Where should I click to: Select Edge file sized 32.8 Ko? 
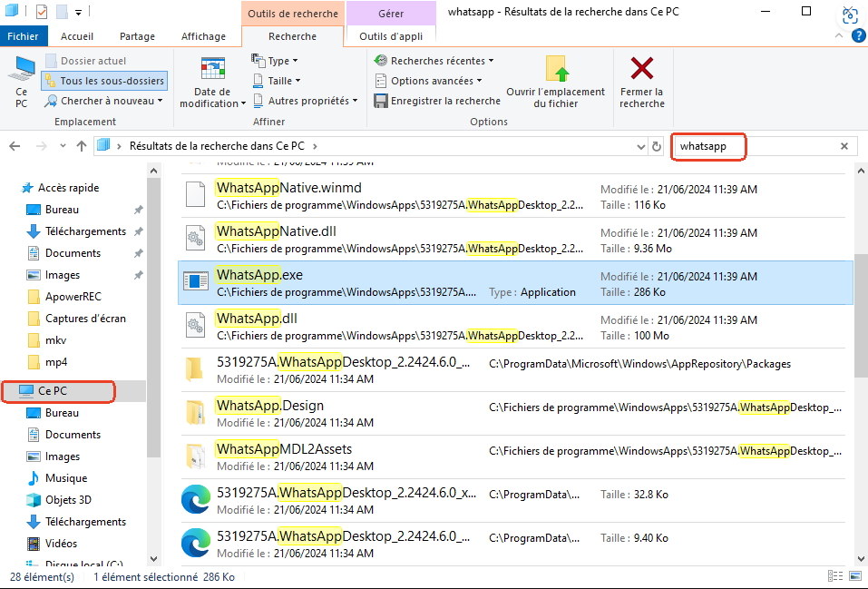[x=196, y=500]
